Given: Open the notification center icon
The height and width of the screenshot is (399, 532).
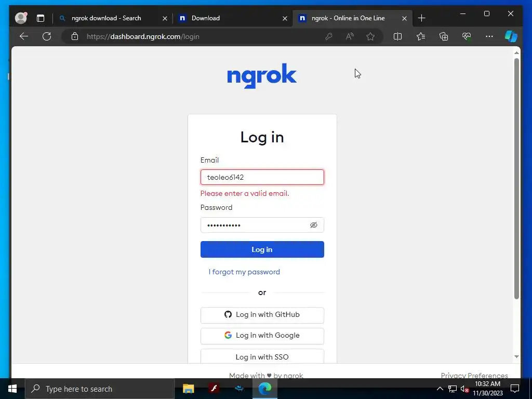Looking at the screenshot, I should click(x=515, y=389).
